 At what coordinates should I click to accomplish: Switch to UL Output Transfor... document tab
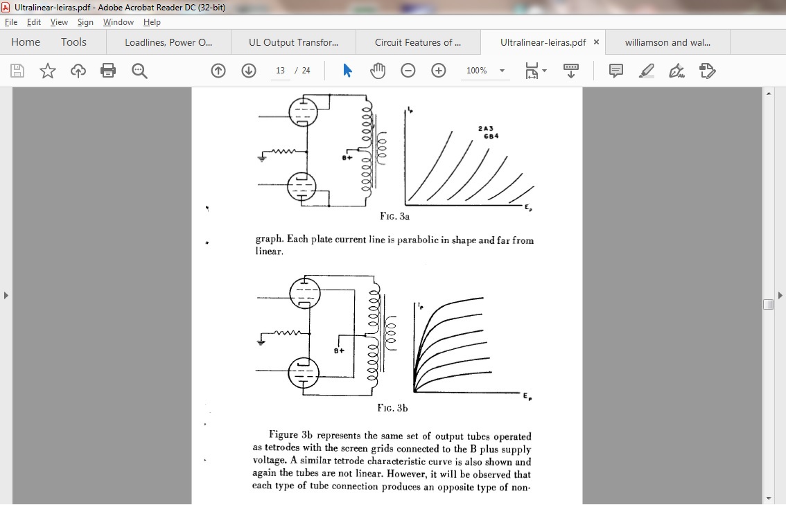294,42
